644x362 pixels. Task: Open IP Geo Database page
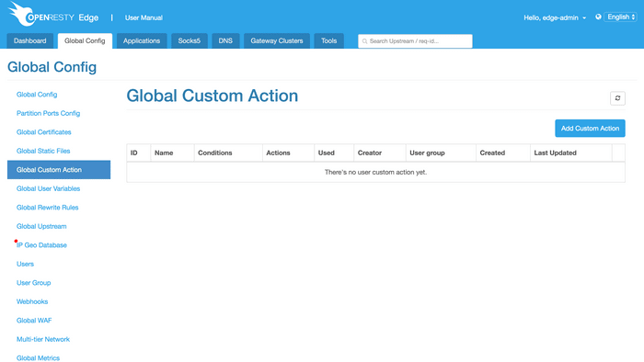[41, 245]
